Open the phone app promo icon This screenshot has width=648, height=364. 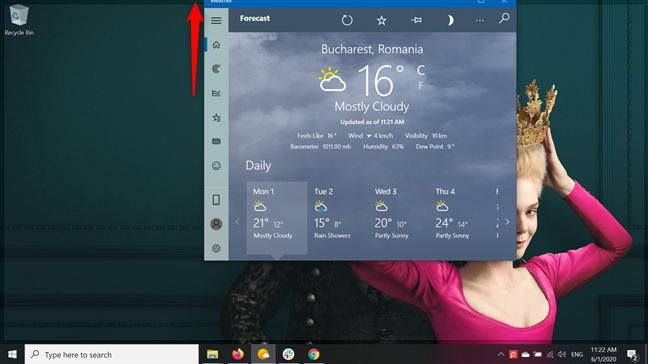216,200
